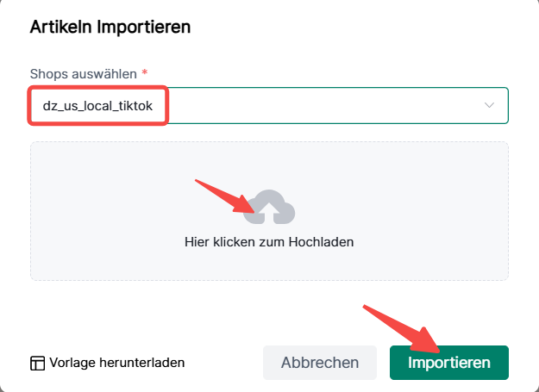The image size is (539, 392).
Task: Click the upload area's left empty region
Action: point(95,211)
